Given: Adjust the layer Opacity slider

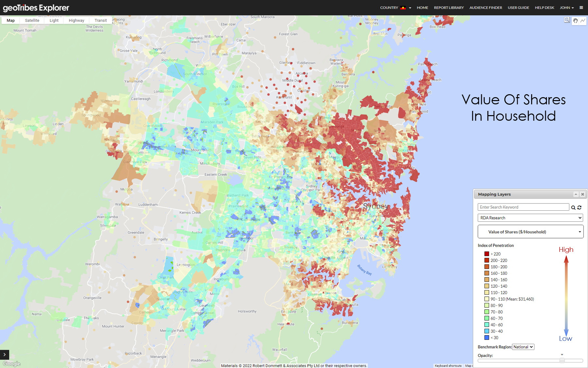Looking at the screenshot, I should 562,361.
